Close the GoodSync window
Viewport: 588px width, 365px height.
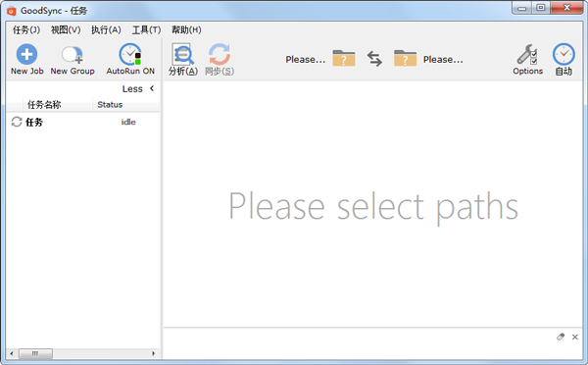tap(567, 8)
